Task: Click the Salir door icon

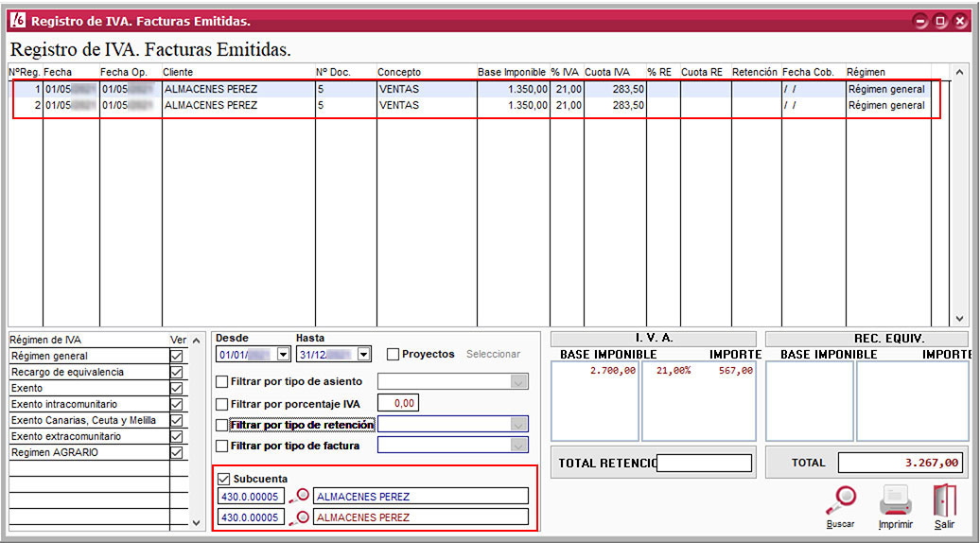Action: (x=944, y=501)
